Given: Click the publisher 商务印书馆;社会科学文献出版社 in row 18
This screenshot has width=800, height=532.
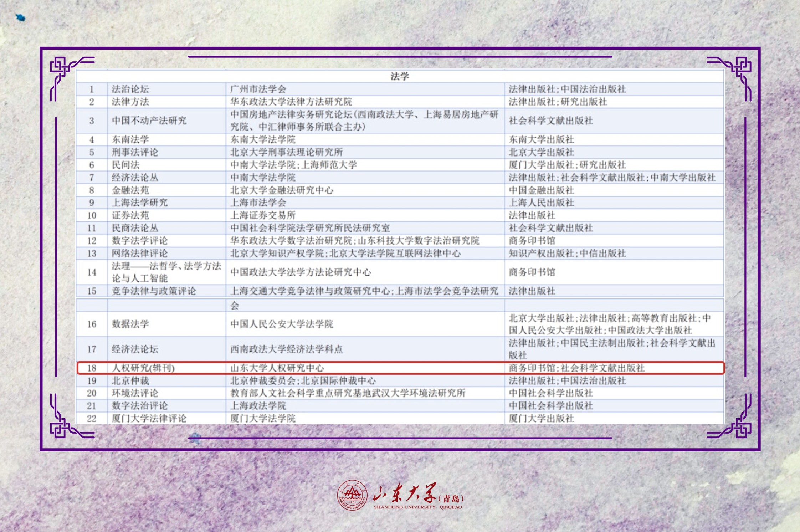Looking at the screenshot, I should click(576, 368).
